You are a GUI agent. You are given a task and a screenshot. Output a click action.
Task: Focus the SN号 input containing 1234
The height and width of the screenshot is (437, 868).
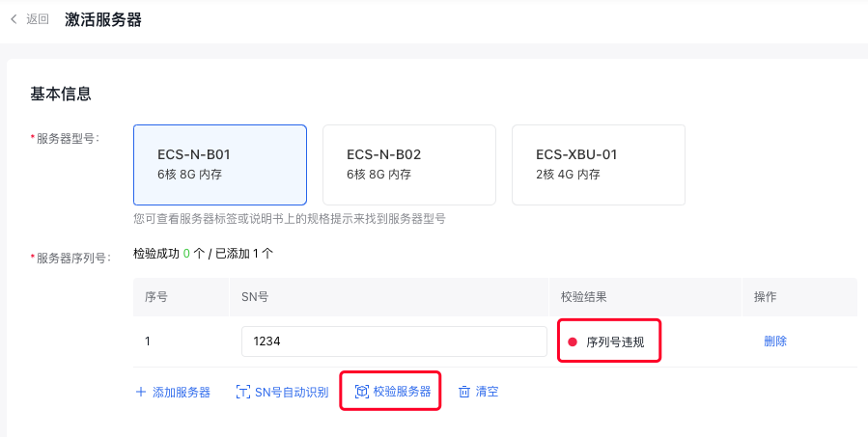point(394,341)
